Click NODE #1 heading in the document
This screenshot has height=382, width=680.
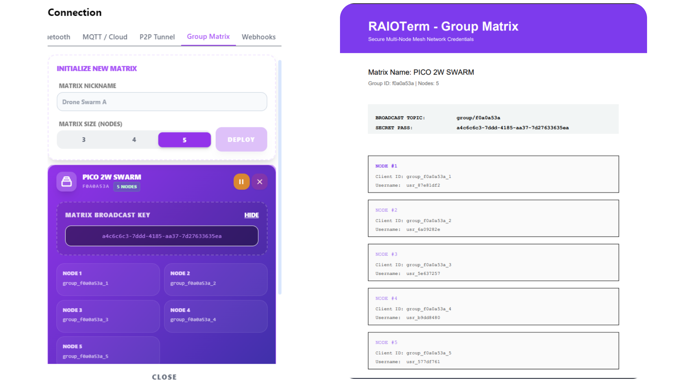(386, 166)
